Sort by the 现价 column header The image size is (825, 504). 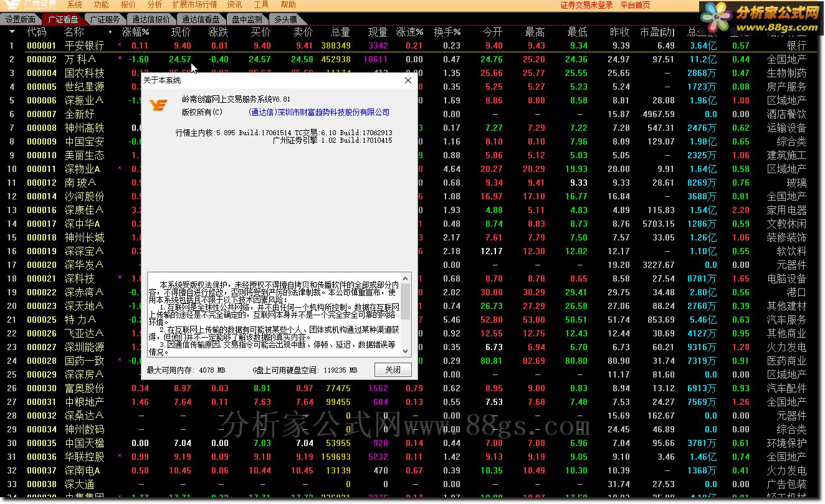coord(181,32)
